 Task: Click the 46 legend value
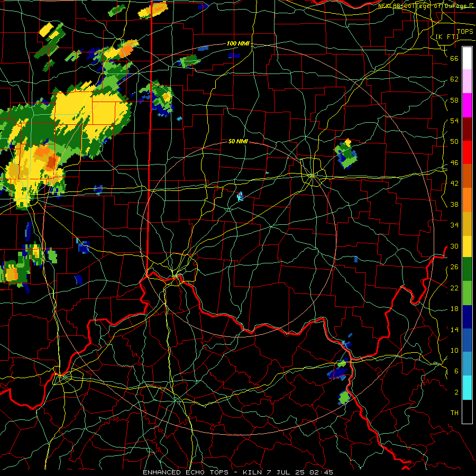pos(454,163)
